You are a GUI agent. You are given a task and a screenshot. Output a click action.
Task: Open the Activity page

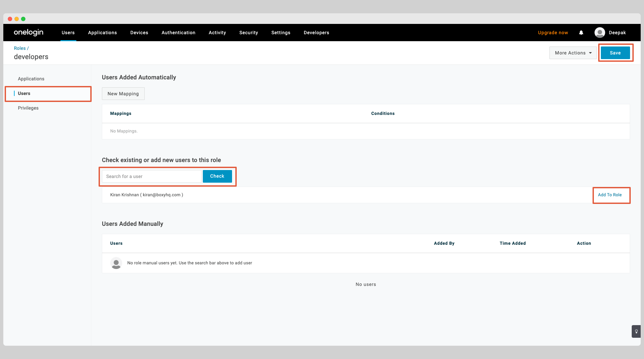pos(217,33)
